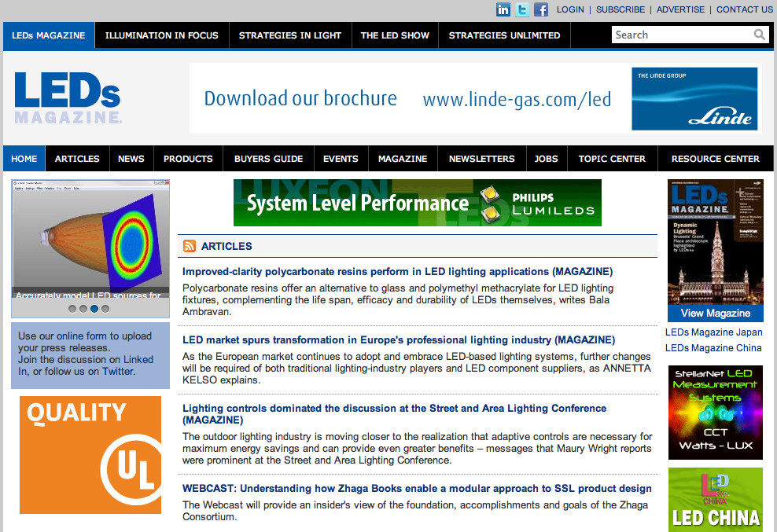The width and height of the screenshot is (777, 532).
Task: Switch to ILLUMINATION IN FOCUS tab
Action: (x=161, y=35)
